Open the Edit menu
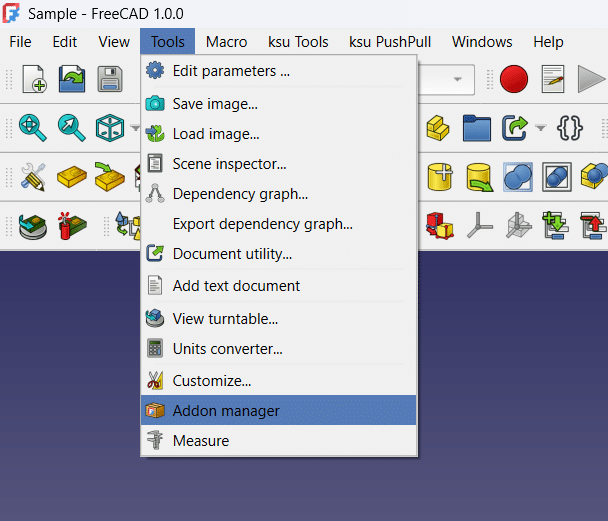608x521 pixels. [65, 41]
